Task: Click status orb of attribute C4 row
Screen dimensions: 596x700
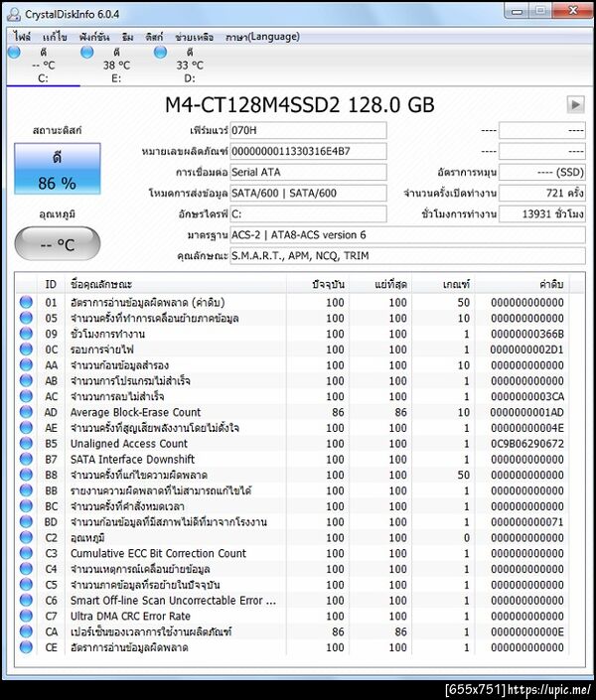Action: 26,569
